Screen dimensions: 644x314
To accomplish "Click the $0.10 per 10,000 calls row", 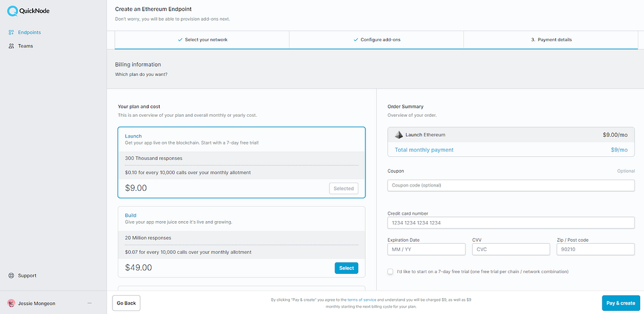I will coord(241,173).
